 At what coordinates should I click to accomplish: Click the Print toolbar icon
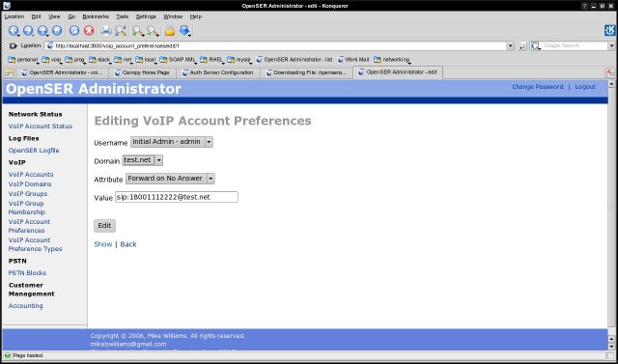[x=106, y=30]
